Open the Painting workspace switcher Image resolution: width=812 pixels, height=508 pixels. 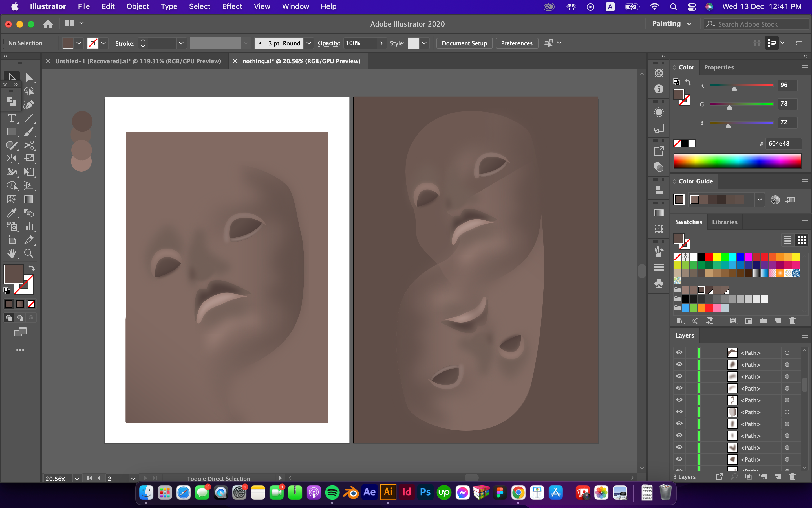[672, 24]
